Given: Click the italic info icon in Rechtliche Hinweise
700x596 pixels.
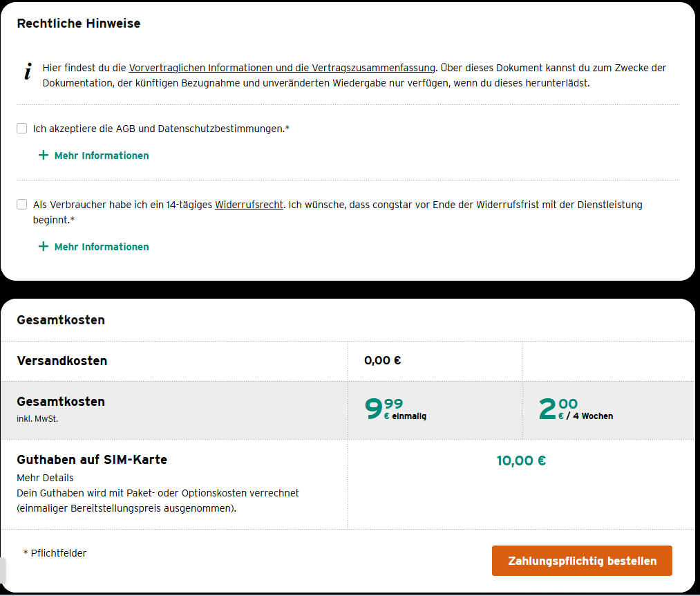Looking at the screenshot, I should [28, 72].
